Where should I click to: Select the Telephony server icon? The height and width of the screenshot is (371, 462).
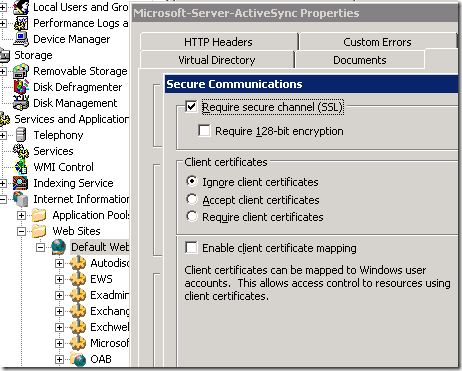[x=21, y=135]
